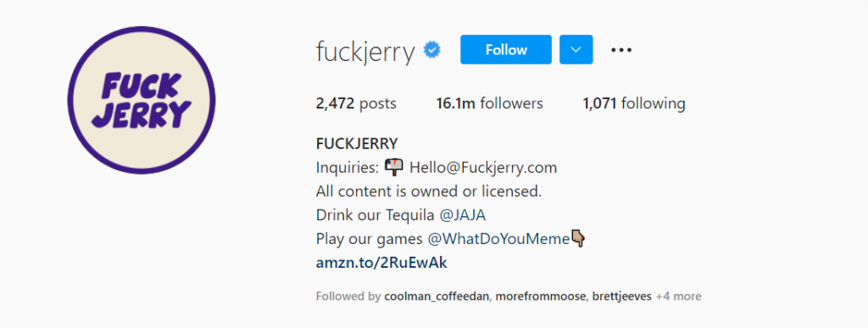Follow the fuckjerry account
Viewport: 868px width, 328px height.
click(506, 50)
